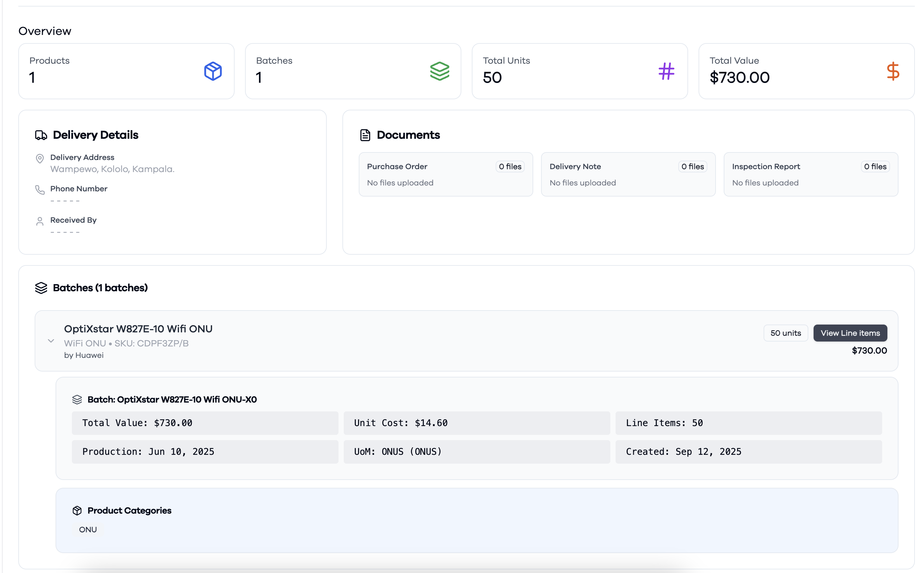Open the Delivery Note document card

628,174
